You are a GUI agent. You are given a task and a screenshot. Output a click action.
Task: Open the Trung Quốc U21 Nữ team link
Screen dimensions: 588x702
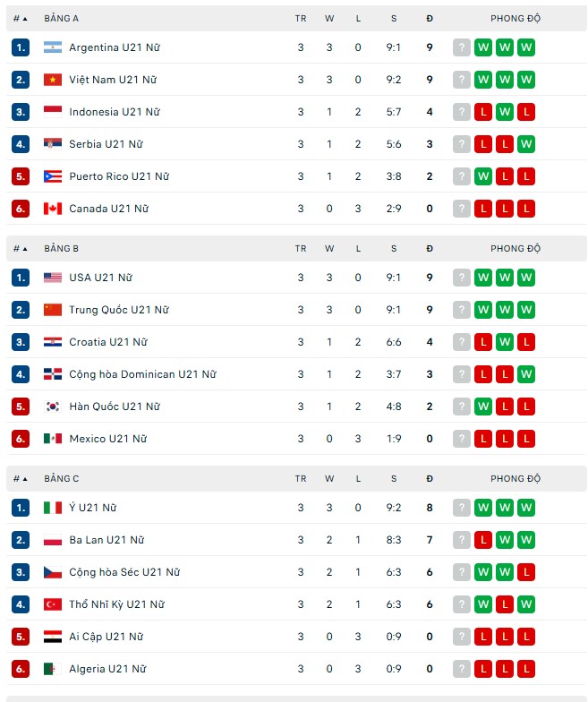pyautogui.click(x=118, y=310)
